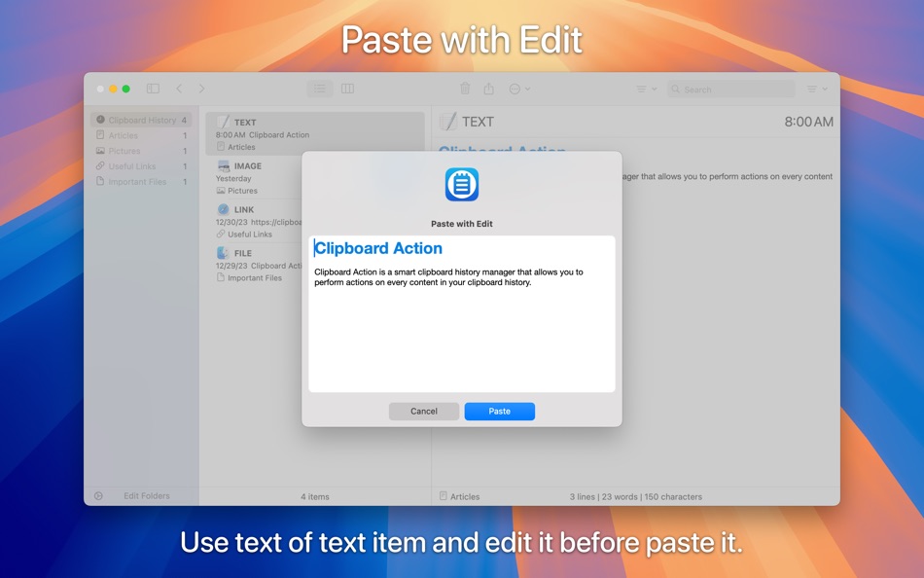Click '3 lines | 23 words | 150 characters'
924x578 pixels.
click(x=636, y=496)
